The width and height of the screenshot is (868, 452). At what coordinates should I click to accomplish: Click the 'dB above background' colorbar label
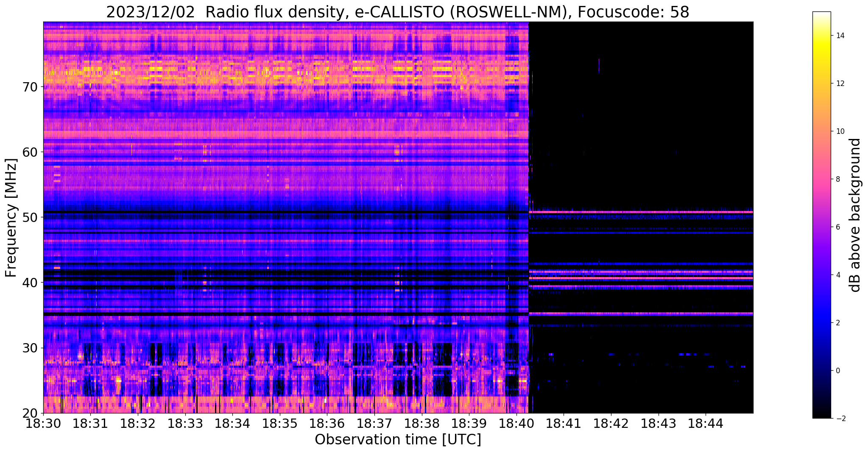tap(855, 215)
